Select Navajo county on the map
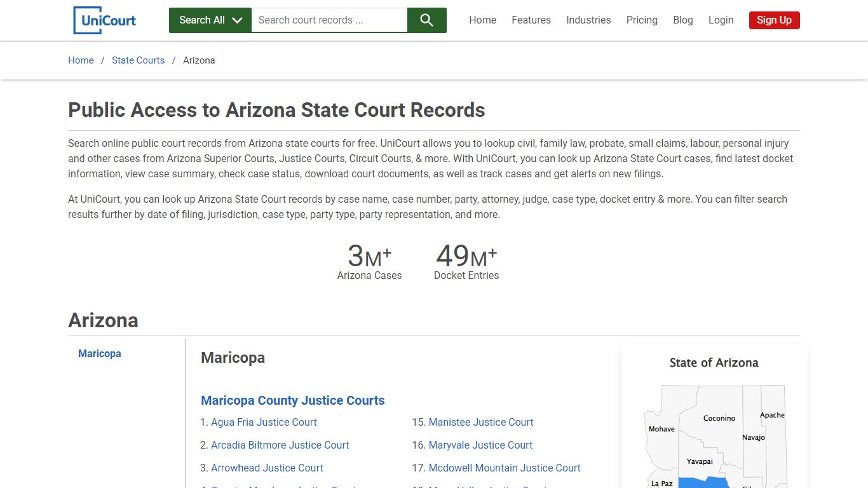Screen dimensions: 868x488 [x=754, y=437]
